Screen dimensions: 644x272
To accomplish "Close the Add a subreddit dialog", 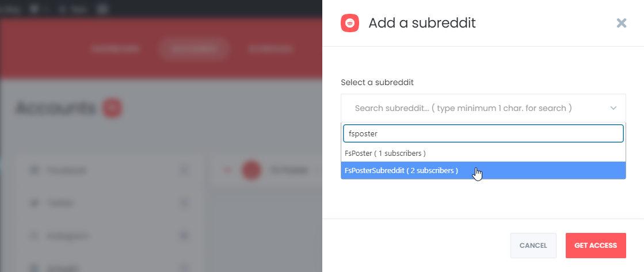I will (x=622, y=23).
